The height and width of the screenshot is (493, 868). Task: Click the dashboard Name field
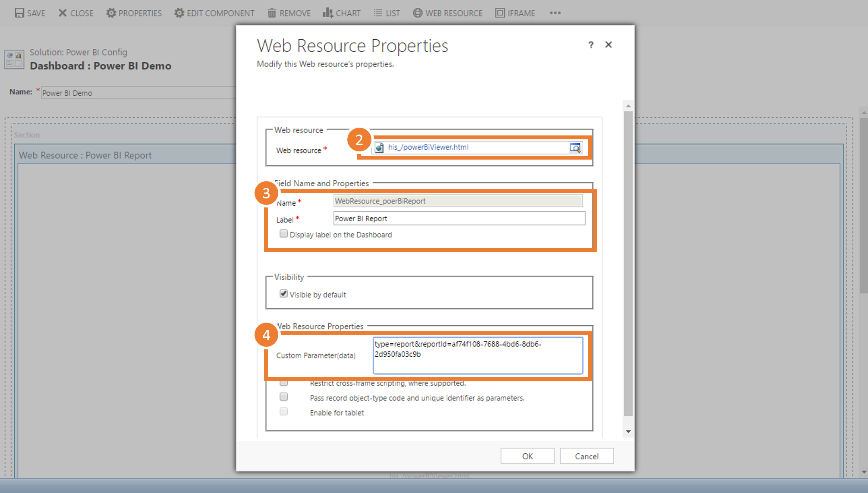[138, 93]
